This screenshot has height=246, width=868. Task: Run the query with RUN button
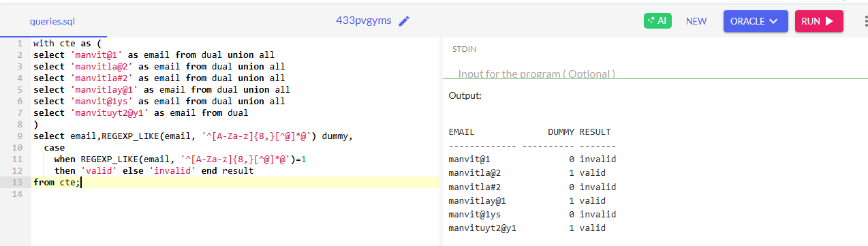coord(819,21)
